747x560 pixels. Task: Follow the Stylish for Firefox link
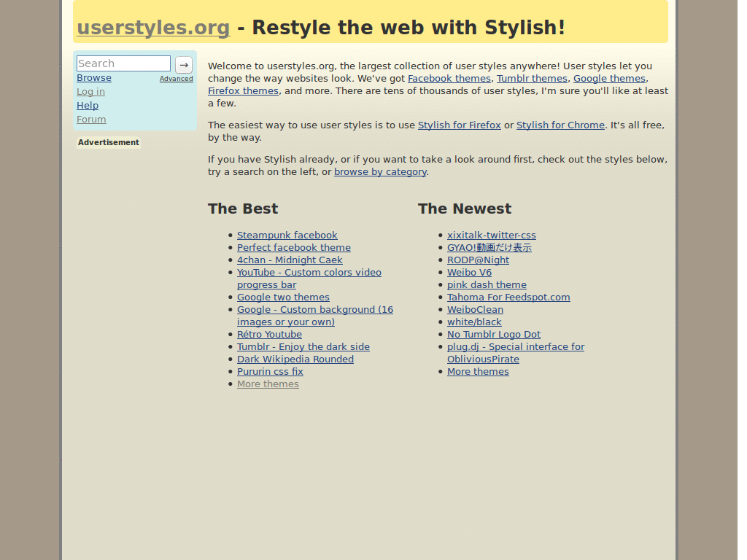[460, 125]
